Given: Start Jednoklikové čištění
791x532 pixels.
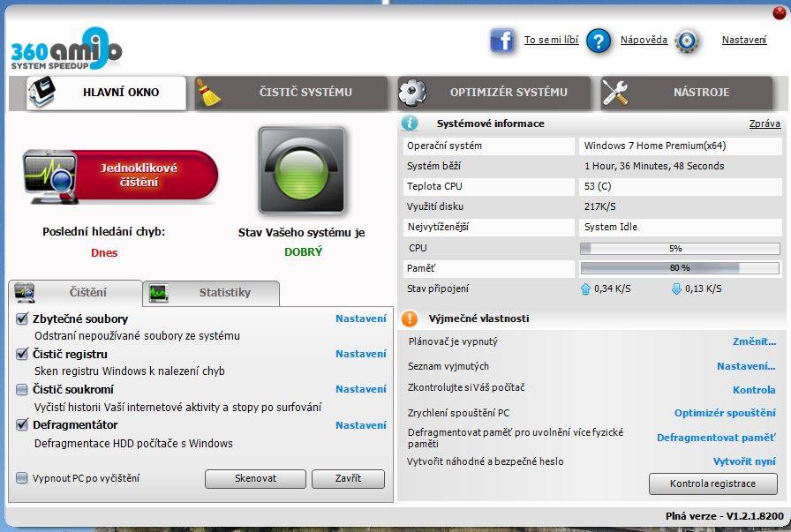Looking at the screenshot, I should (121, 176).
